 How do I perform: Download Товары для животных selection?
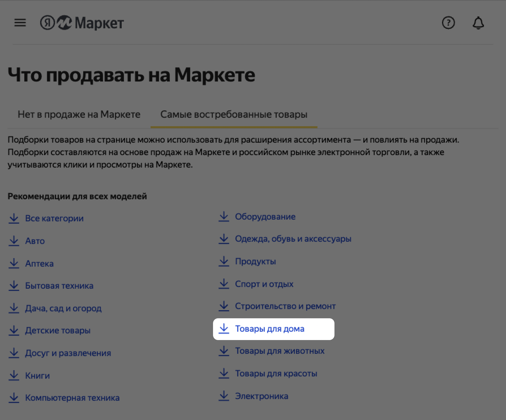tap(280, 351)
